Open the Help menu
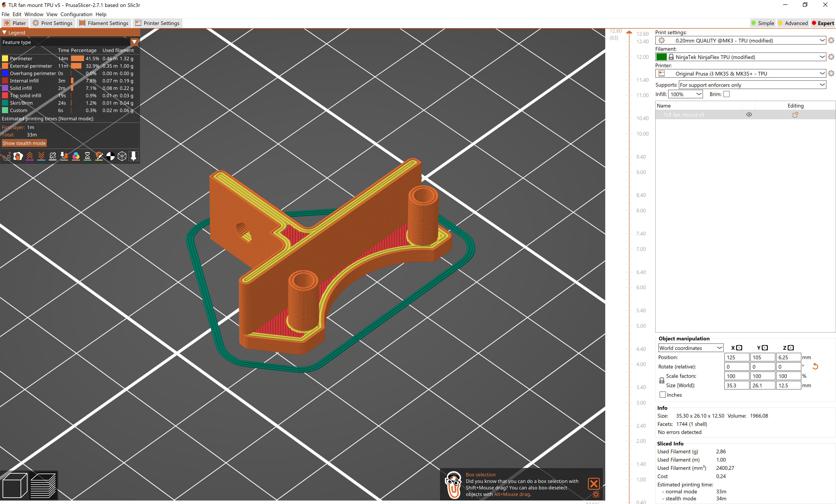Screen dimensions: 836x504 coord(101,14)
